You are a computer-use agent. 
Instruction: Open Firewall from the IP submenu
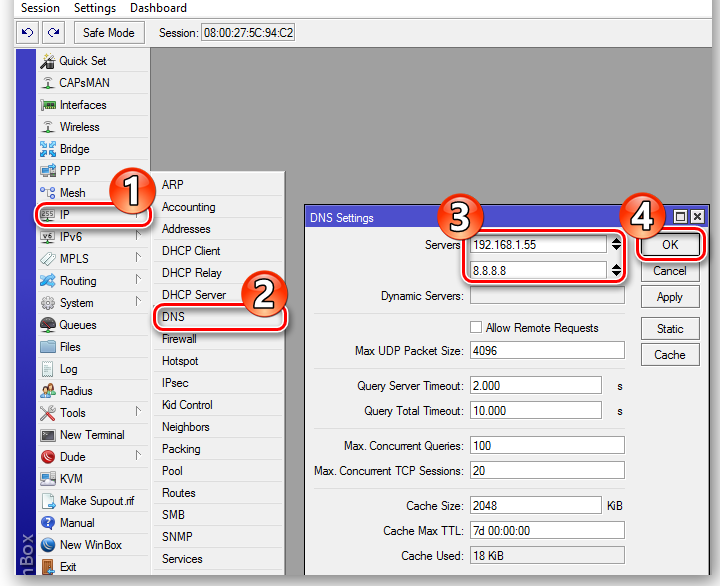[219, 339]
